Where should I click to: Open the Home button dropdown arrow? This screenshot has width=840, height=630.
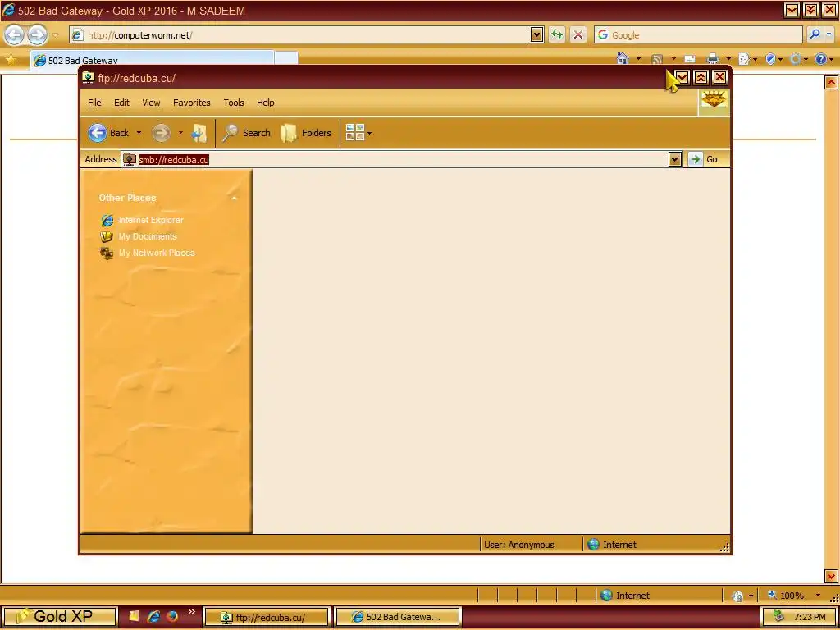click(x=638, y=59)
